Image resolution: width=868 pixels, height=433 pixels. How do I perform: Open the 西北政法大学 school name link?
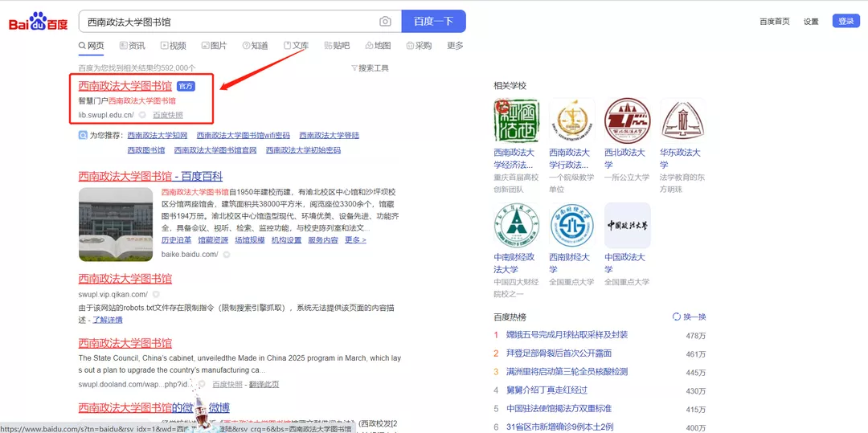pos(625,158)
